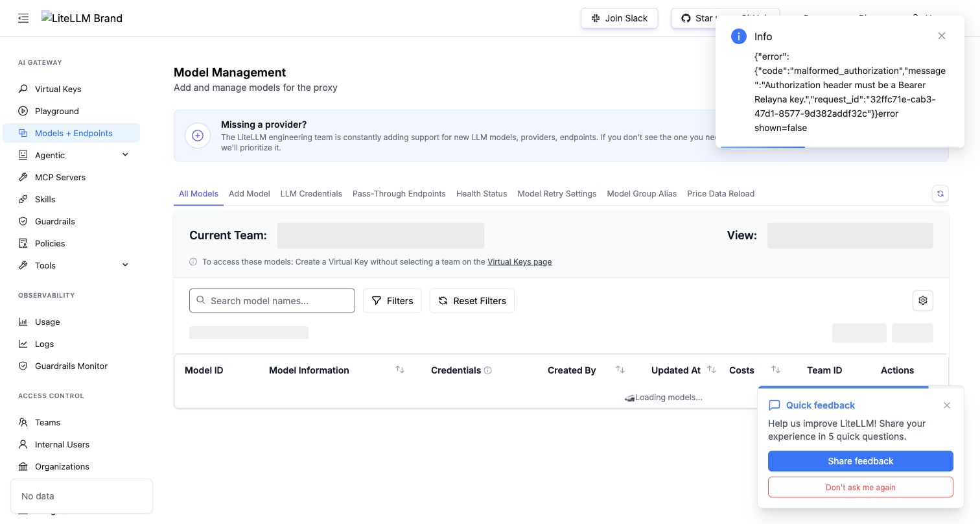
Task: Follow the Virtual Keys page link
Action: click(x=520, y=262)
